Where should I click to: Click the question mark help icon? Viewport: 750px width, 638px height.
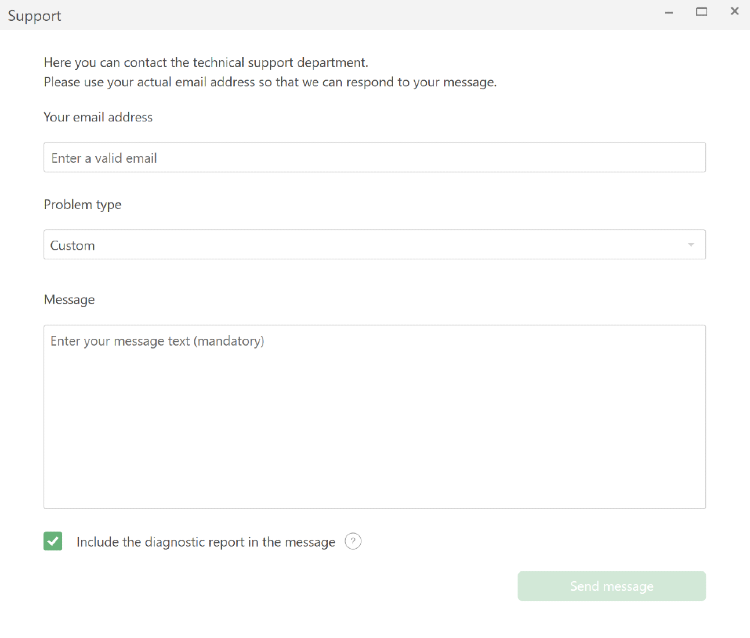pos(353,541)
